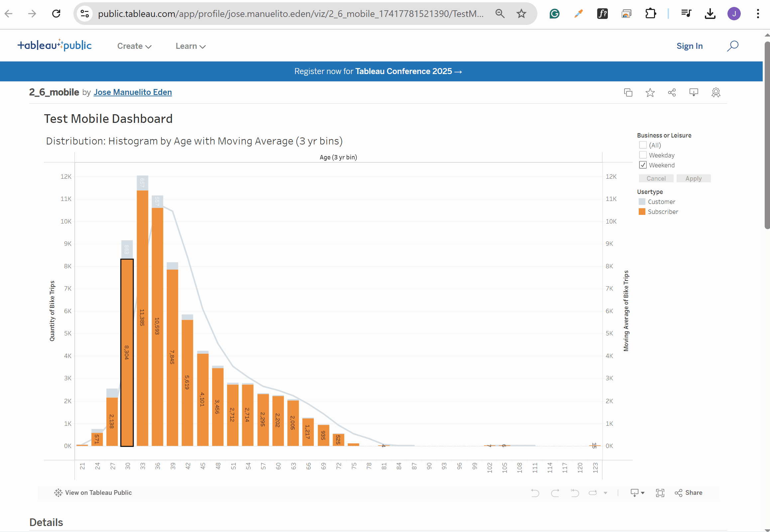The width and height of the screenshot is (770, 532).
Task: Click the duplicate workbook icon
Action: (628, 92)
